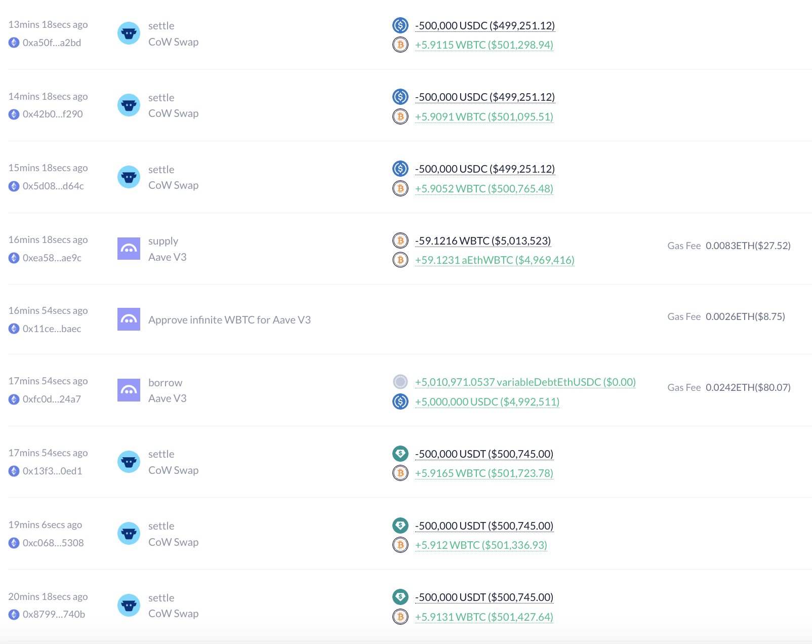Click the variableDebtEthUSDC token icon

coord(400,382)
